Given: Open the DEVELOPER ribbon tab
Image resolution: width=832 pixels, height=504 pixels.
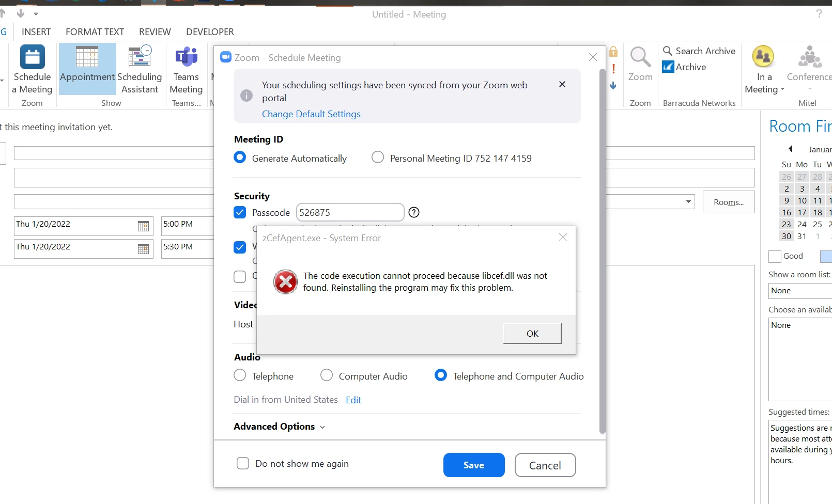Looking at the screenshot, I should click(210, 32).
